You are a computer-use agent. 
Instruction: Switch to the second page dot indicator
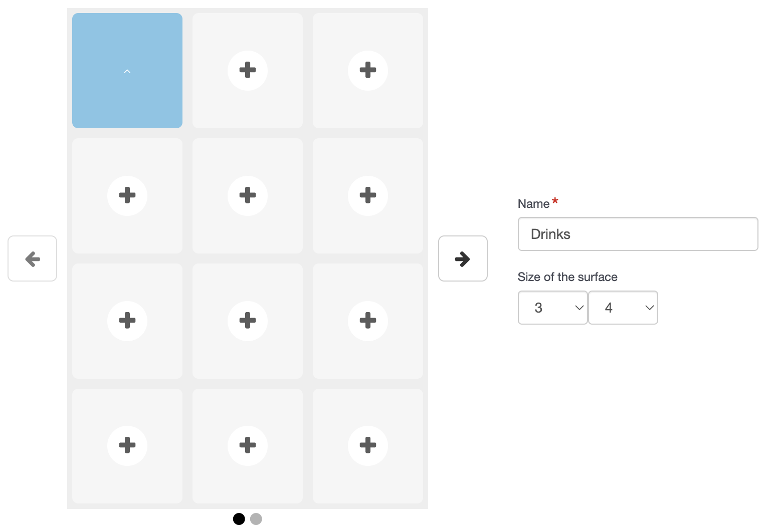[256, 519]
